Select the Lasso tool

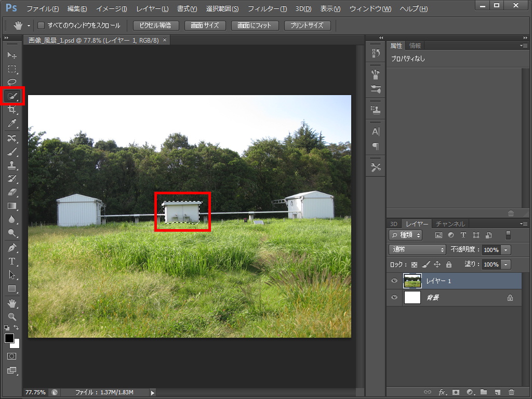(x=12, y=83)
